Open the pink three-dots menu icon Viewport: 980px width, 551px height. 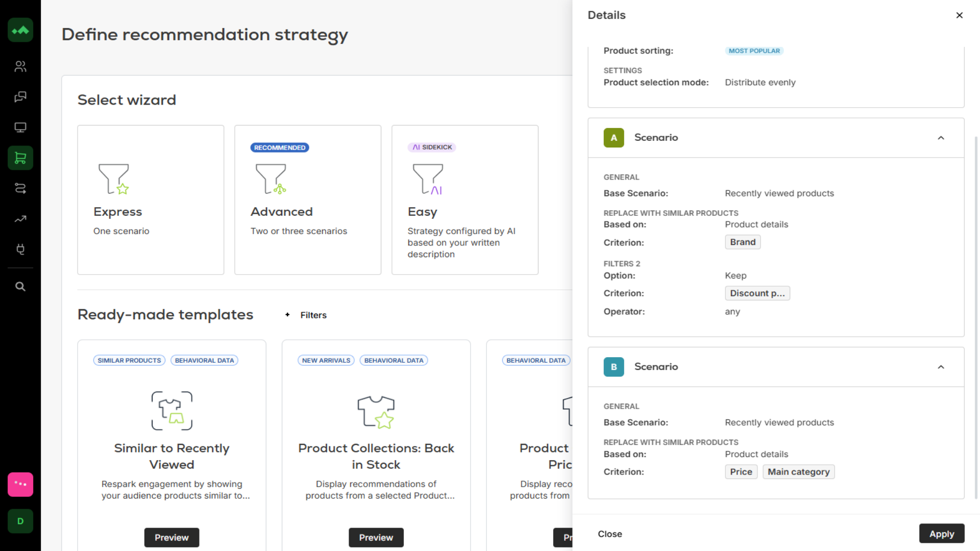point(20,484)
